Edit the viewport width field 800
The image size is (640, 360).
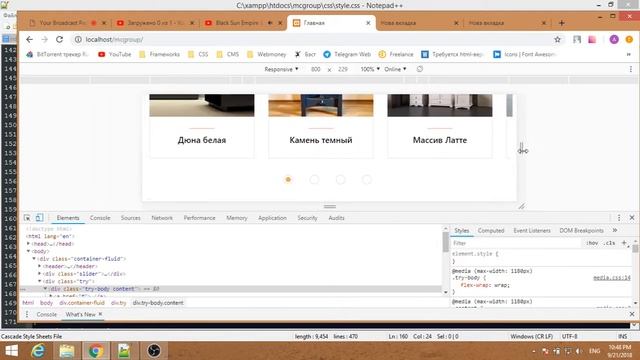tap(316, 69)
